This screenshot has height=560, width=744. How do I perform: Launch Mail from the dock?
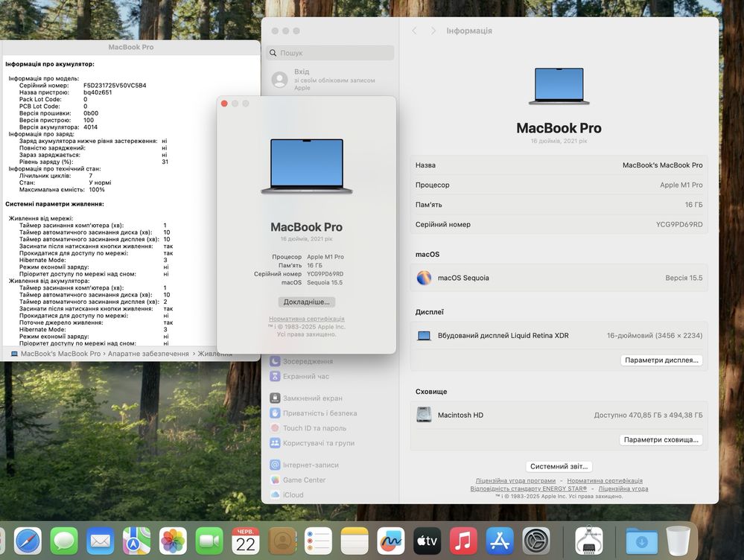point(100,541)
